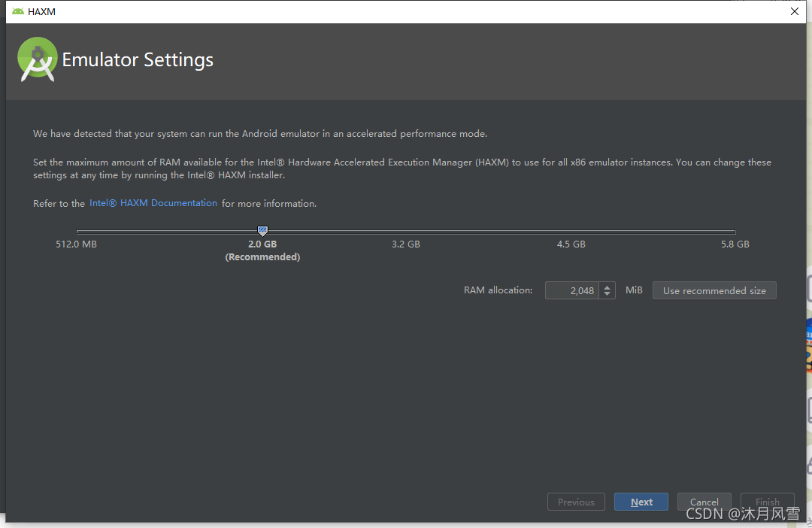This screenshot has width=812, height=528.
Task: Click the Emulator Settings heading
Action: tap(138, 60)
